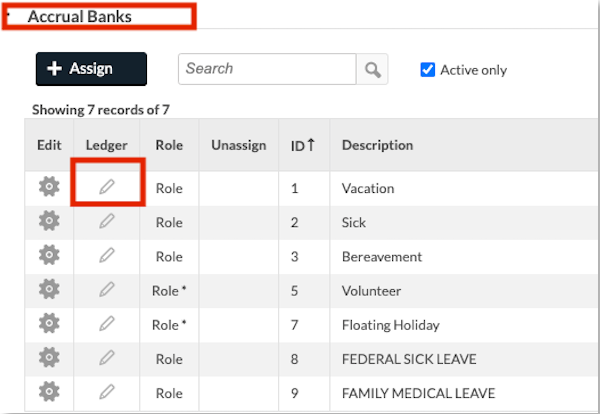This screenshot has width=600, height=414.
Task: Open the ledger pencil for Vacation
Action: click(107, 187)
